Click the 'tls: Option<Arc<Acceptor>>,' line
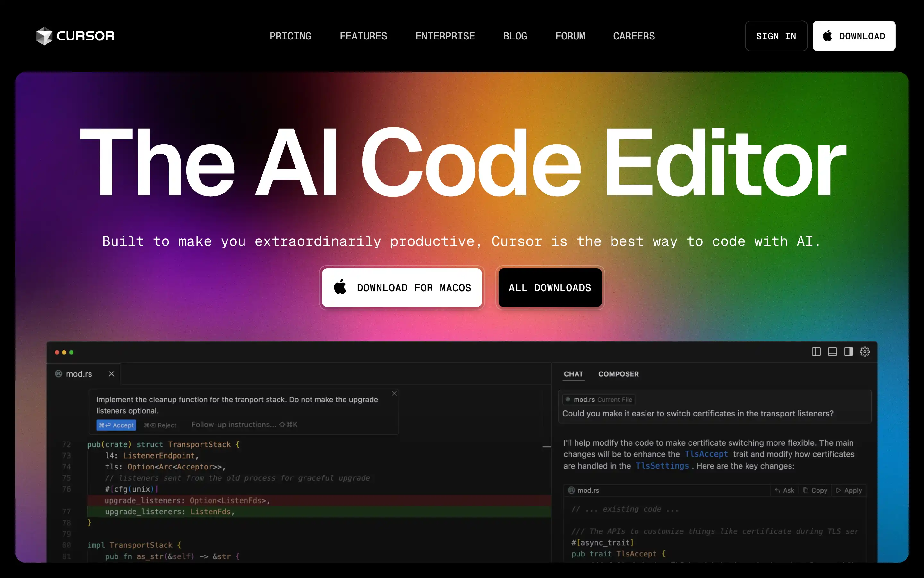 click(165, 467)
